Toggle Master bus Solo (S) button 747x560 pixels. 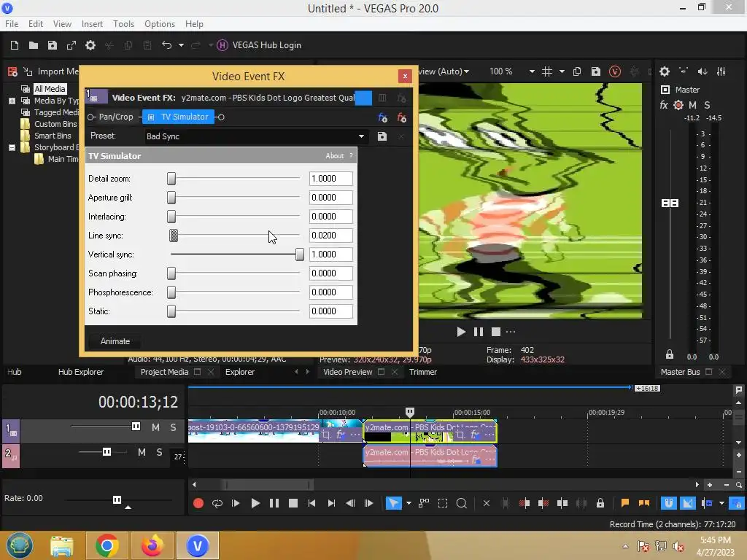point(707,105)
